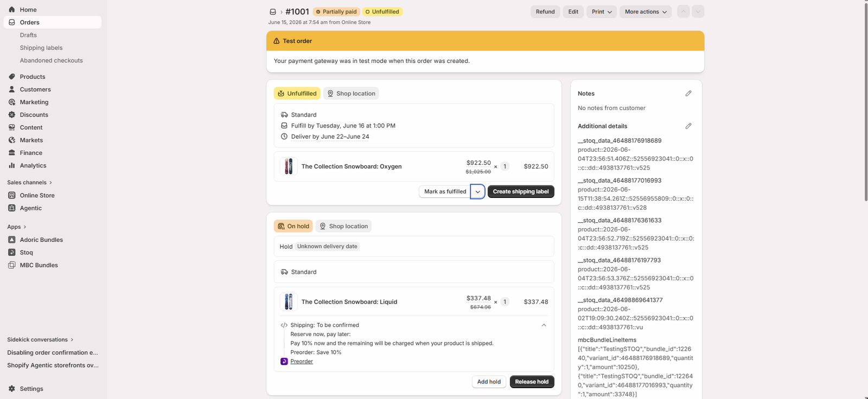Viewport: 868px width, 399px height.
Task: Open The Collection Snowboard: Liquid product
Action: click(x=349, y=302)
